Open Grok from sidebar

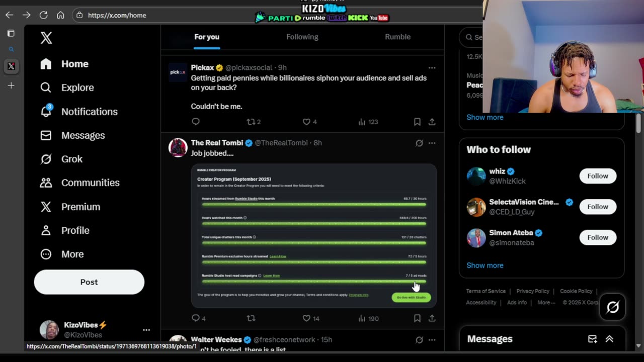(61, 159)
